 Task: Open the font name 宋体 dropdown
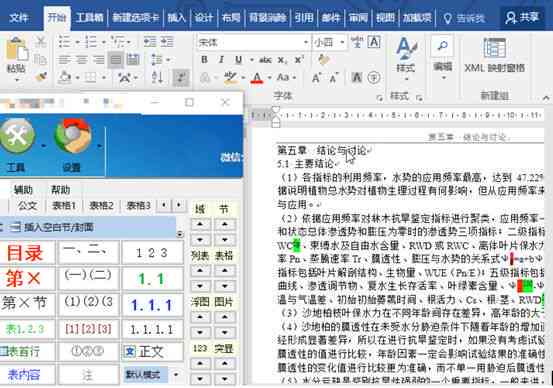pyautogui.click(x=306, y=43)
